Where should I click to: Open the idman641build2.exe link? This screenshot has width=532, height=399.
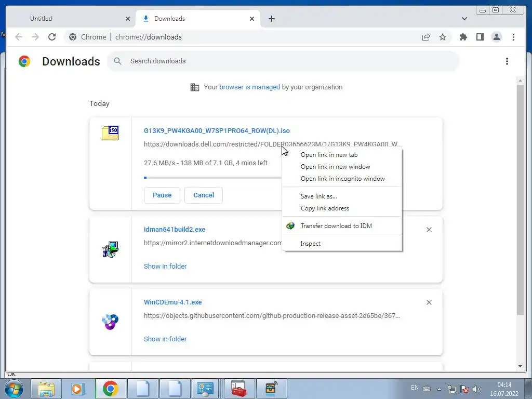point(175,229)
